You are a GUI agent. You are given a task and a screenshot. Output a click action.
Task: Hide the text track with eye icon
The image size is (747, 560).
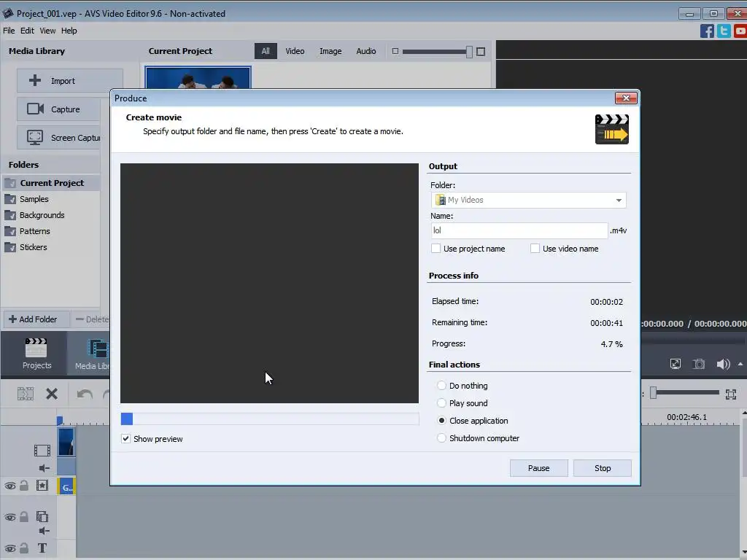(10, 548)
